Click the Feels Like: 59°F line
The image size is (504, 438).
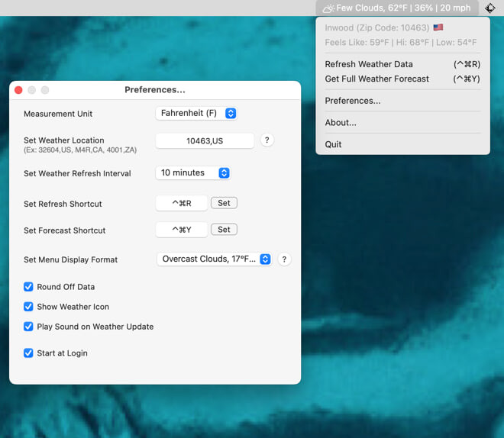point(400,43)
